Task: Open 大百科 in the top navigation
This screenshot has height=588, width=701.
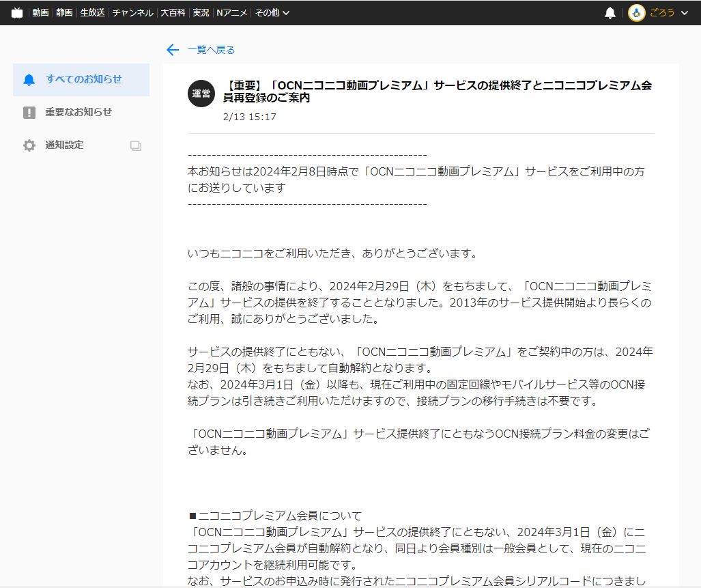Action: 173,13
